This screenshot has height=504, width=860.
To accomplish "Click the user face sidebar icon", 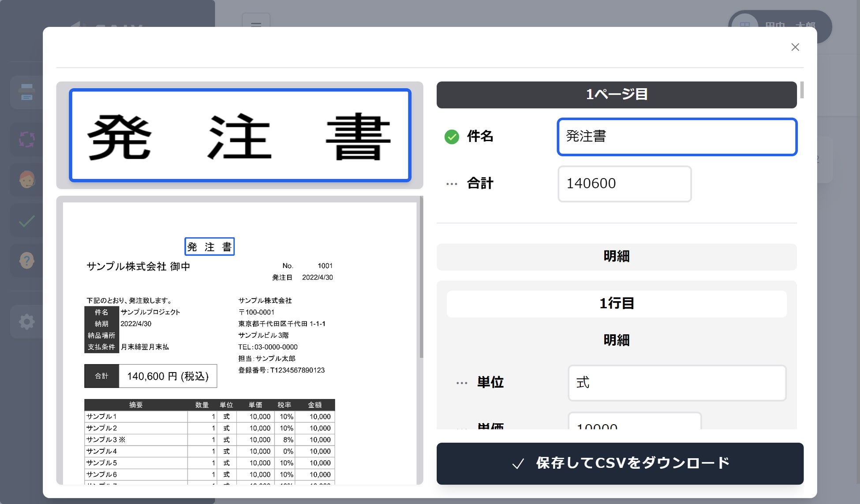I will 27,179.
